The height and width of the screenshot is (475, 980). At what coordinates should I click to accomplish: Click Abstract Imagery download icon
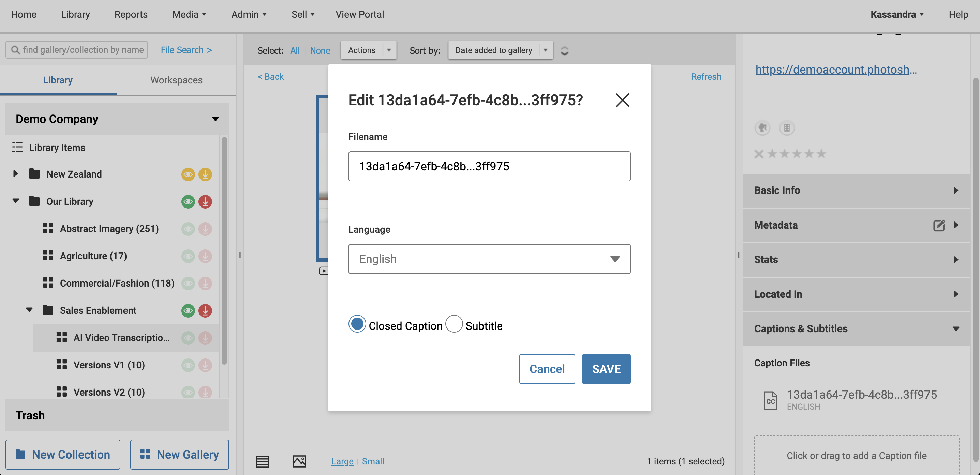coord(205,229)
